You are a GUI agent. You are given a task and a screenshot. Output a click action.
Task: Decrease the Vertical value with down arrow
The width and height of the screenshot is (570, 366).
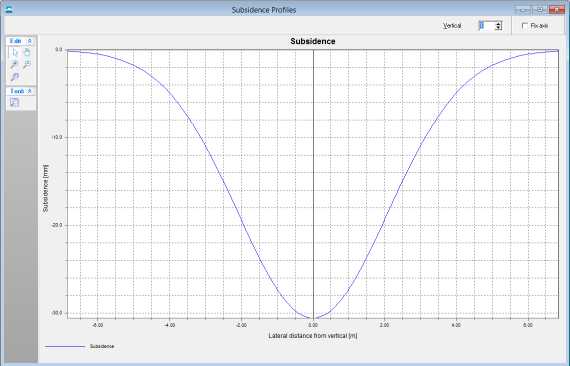498,28
